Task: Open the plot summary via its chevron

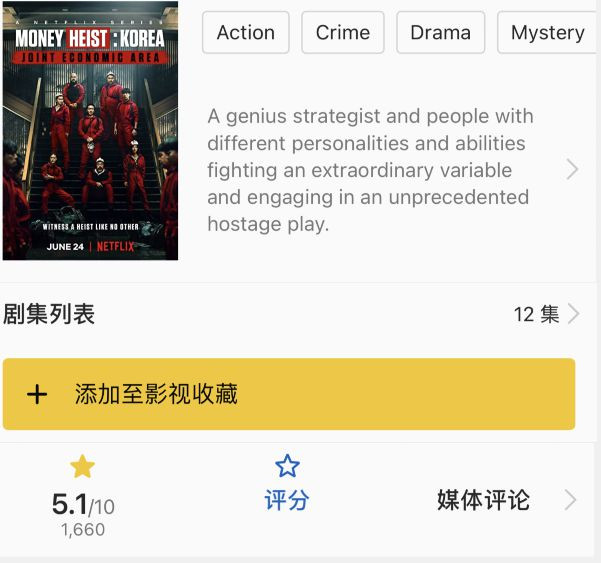Action: coord(572,170)
